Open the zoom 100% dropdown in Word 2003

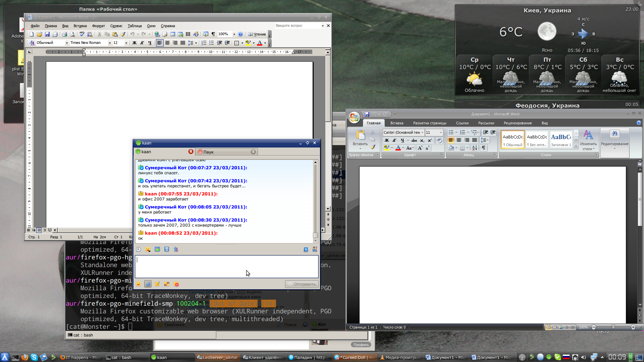pos(234,34)
